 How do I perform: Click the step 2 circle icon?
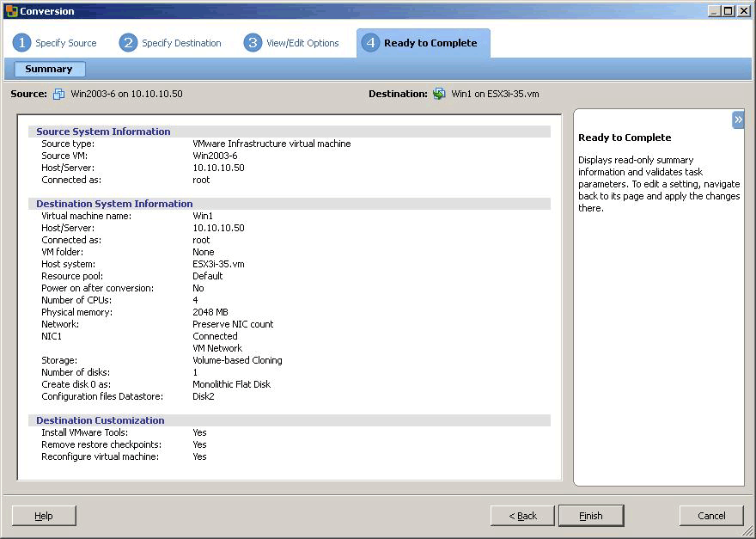pos(128,42)
